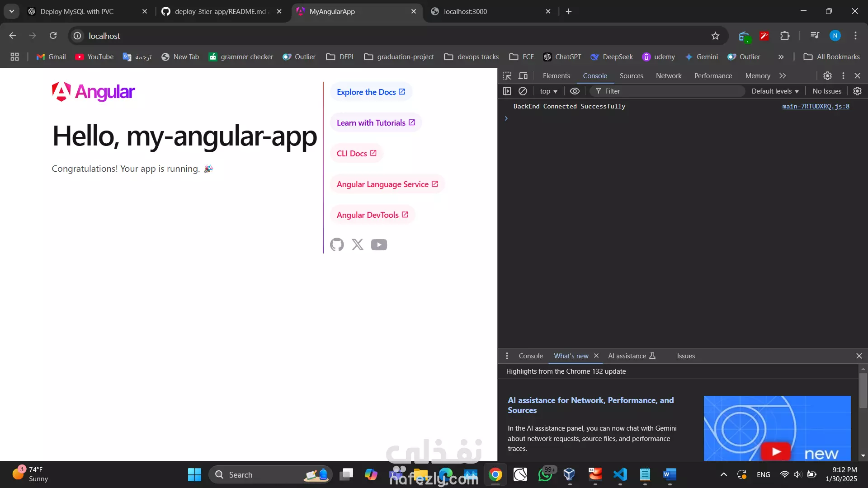
Task: Show hidden system tray icons
Action: pos(724,474)
